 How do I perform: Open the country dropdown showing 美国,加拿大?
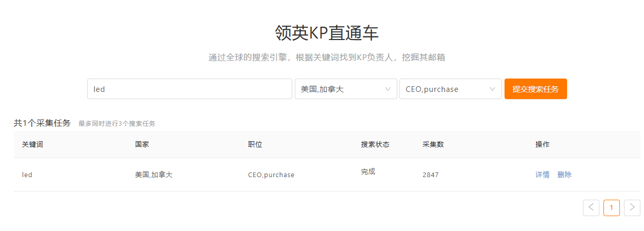point(346,89)
